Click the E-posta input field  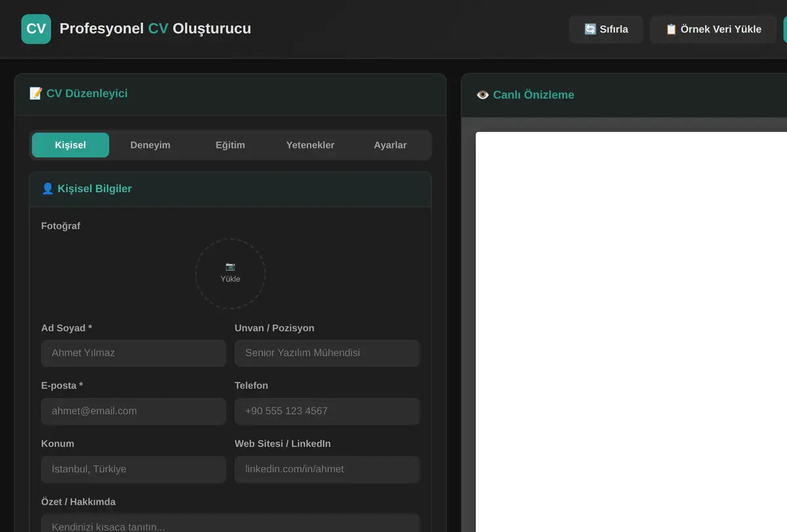point(134,411)
